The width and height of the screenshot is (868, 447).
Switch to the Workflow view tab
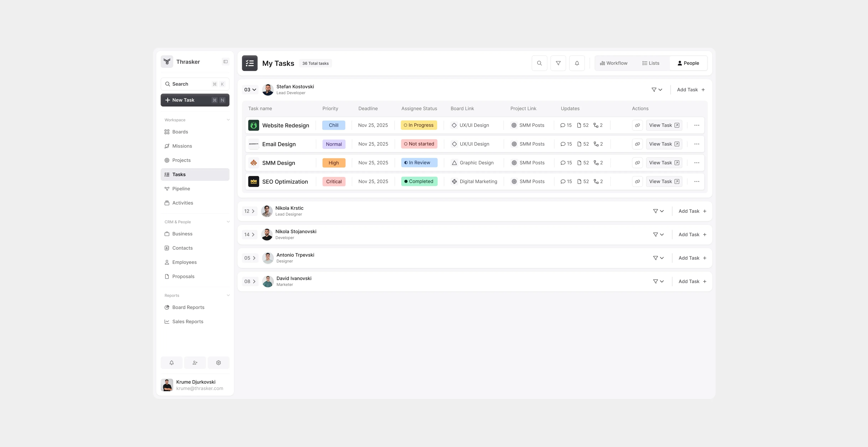pyautogui.click(x=614, y=63)
